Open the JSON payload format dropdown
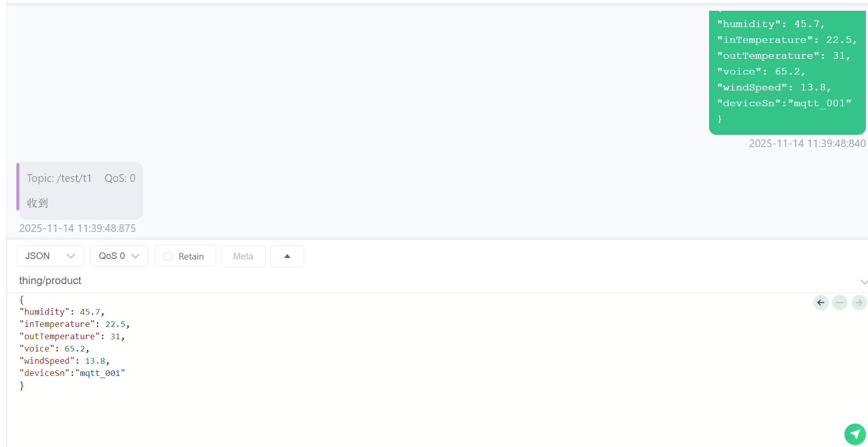The height and width of the screenshot is (447, 868). coord(50,256)
